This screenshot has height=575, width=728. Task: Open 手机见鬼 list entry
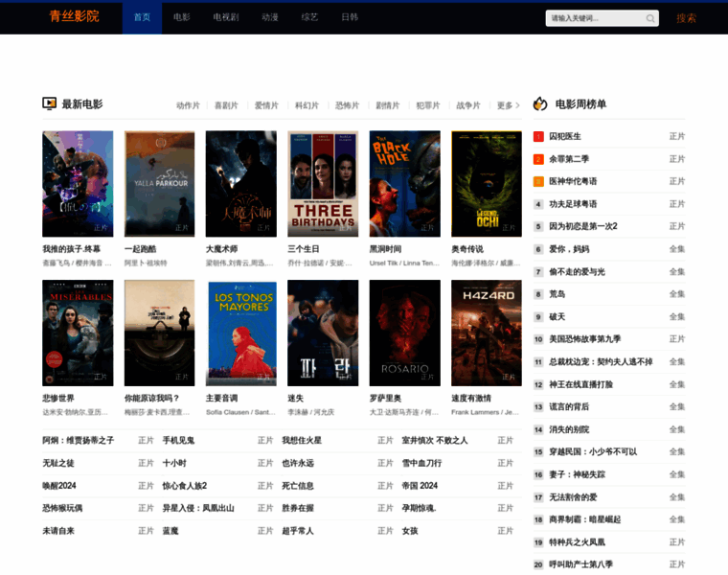click(x=178, y=440)
